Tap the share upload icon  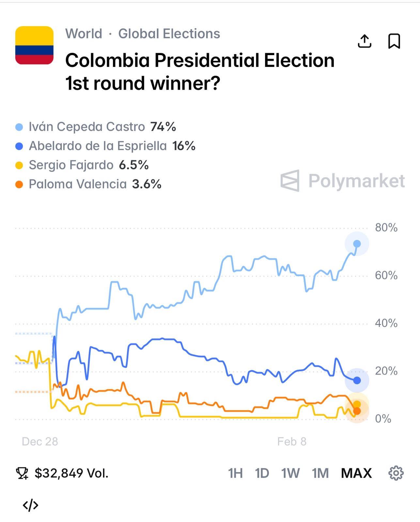[365, 41]
